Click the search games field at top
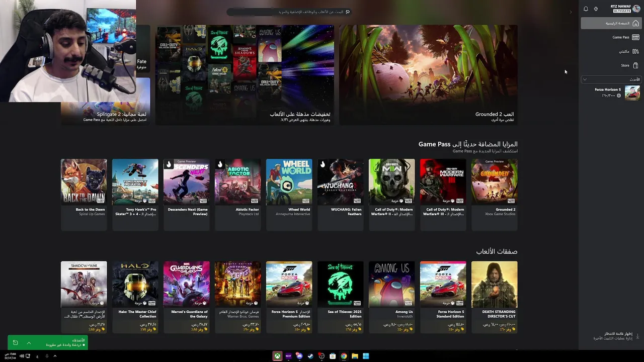This screenshot has height=362, width=644. tap(289, 12)
